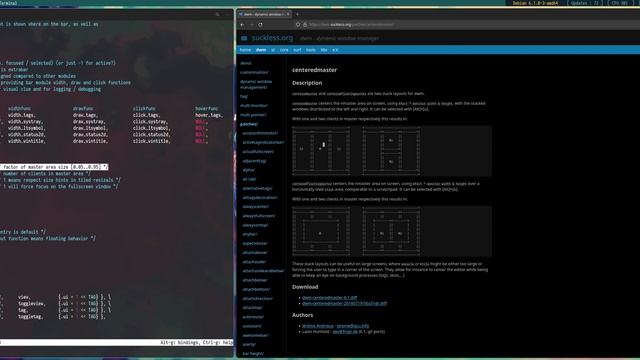Click the suckless.org logo icon
The image size is (640, 360).
[x=244, y=38]
